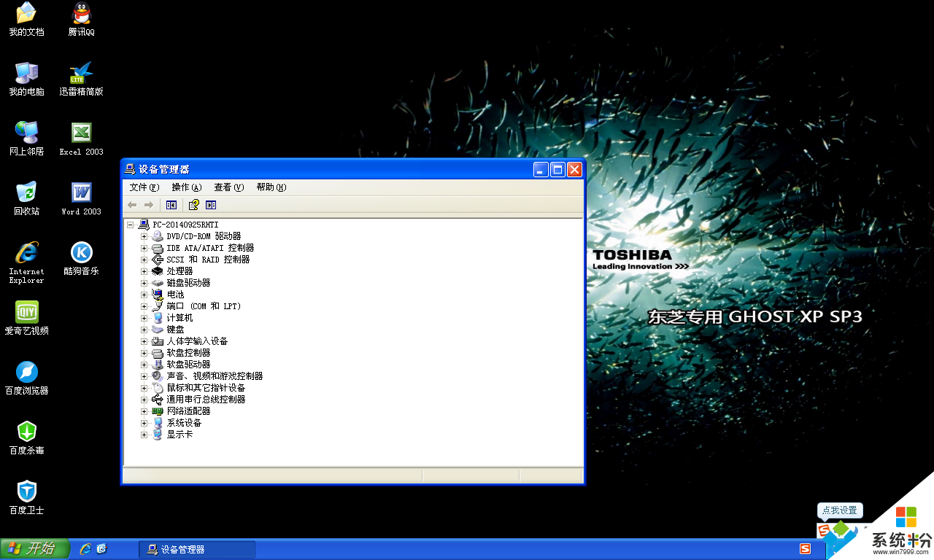Select PC-20140925RHTI computer name text

point(185,225)
